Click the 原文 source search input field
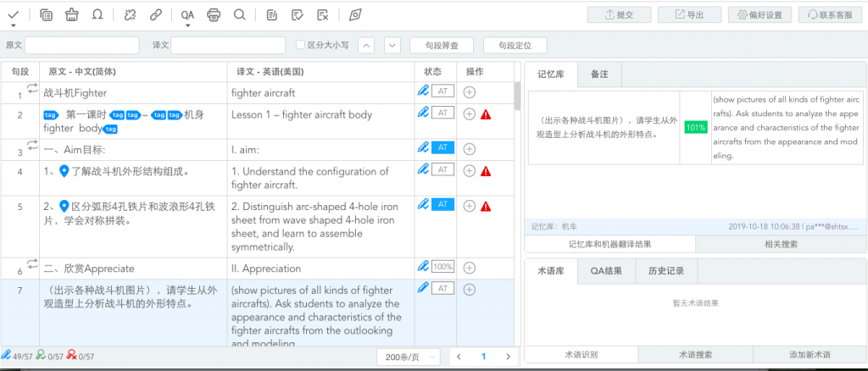The width and height of the screenshot is (868, 371). click(81, 45)
